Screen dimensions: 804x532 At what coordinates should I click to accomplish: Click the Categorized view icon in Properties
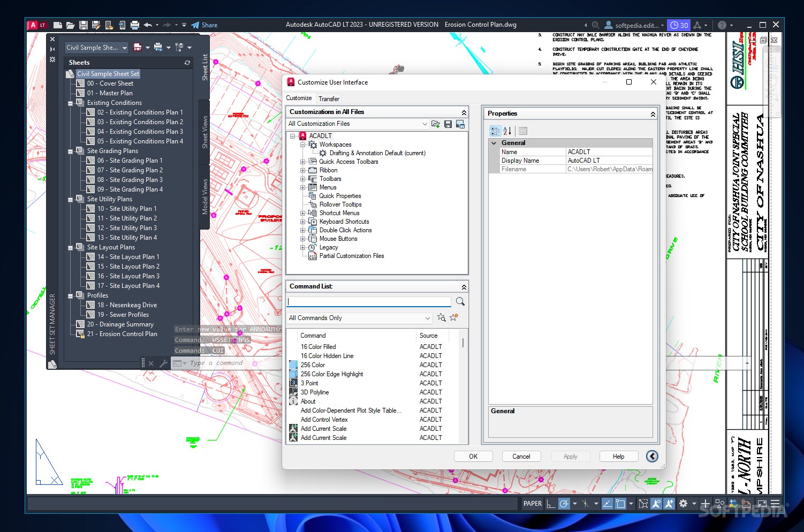pos(495,131)
